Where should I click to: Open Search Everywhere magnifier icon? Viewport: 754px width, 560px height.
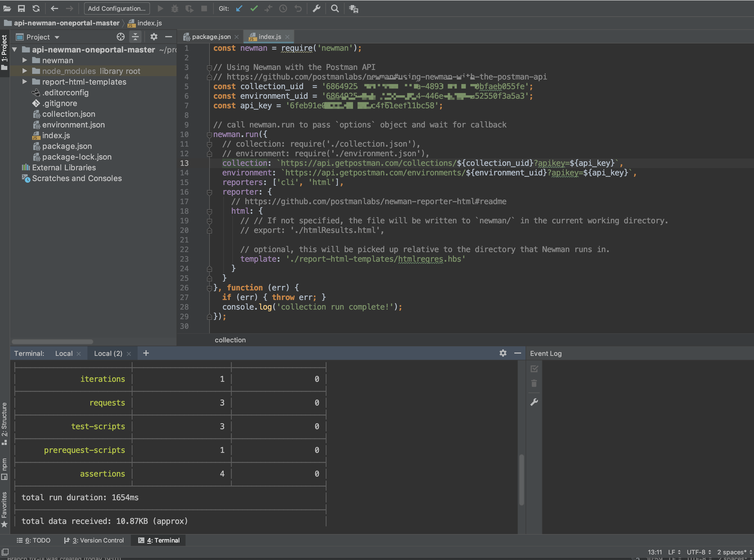[x=335, y=8]
